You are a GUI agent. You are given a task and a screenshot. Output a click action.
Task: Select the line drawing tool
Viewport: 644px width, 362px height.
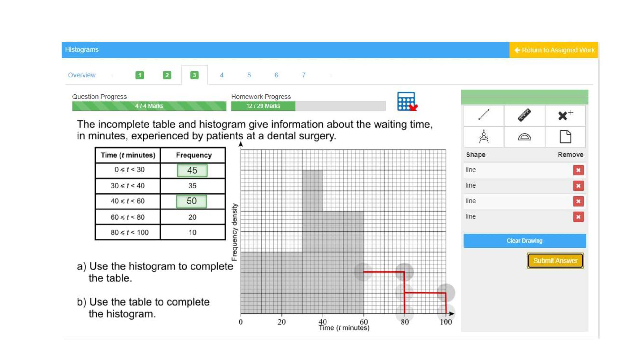[x=483, y=115]
